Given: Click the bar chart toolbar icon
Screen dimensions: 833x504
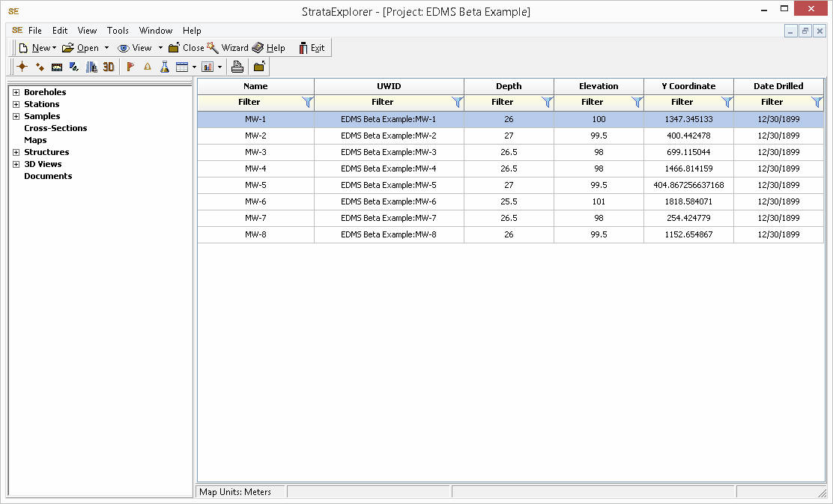Looking at the screenshot, I should point(207,67).
